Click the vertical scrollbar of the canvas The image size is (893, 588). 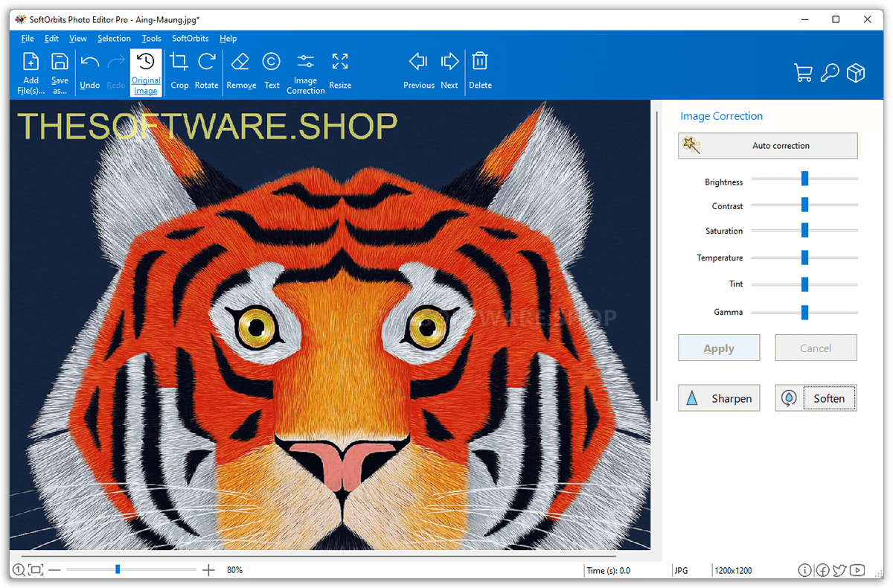click(x=657, y=257)
